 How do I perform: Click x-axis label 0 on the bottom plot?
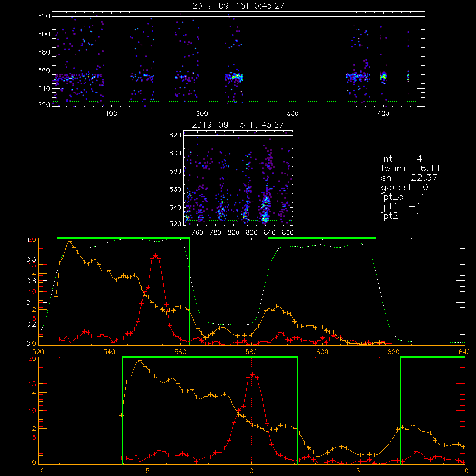(251, 471)
